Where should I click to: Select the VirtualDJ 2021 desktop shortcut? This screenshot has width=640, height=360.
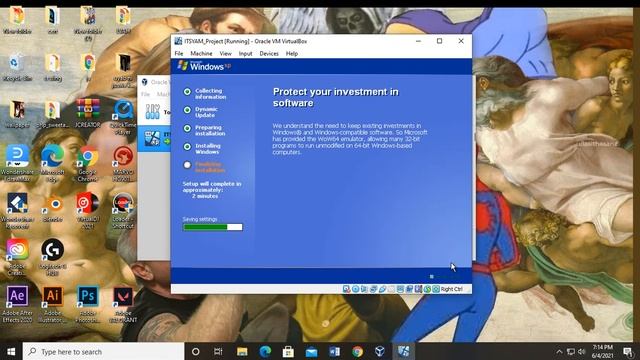tap(88, 211)
